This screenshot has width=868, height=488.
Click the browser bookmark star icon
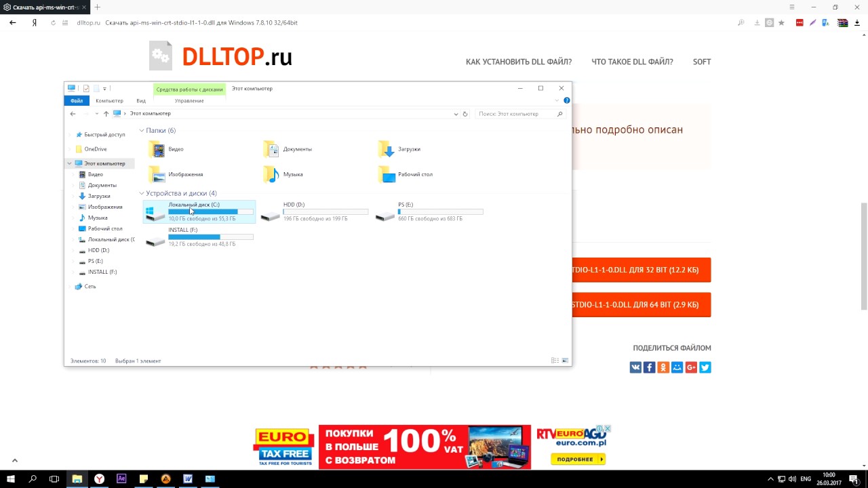click(781, 22)
